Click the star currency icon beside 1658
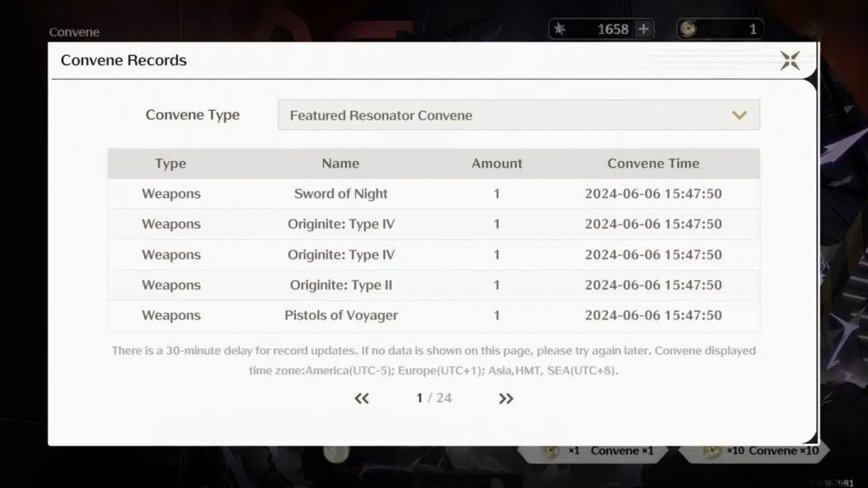868x488 pixels. [559, 29]
